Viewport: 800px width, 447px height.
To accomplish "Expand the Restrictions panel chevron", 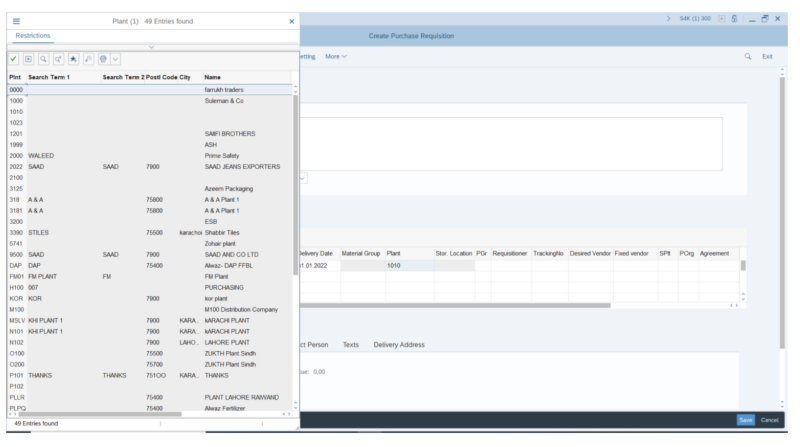I will coord(151,46).
